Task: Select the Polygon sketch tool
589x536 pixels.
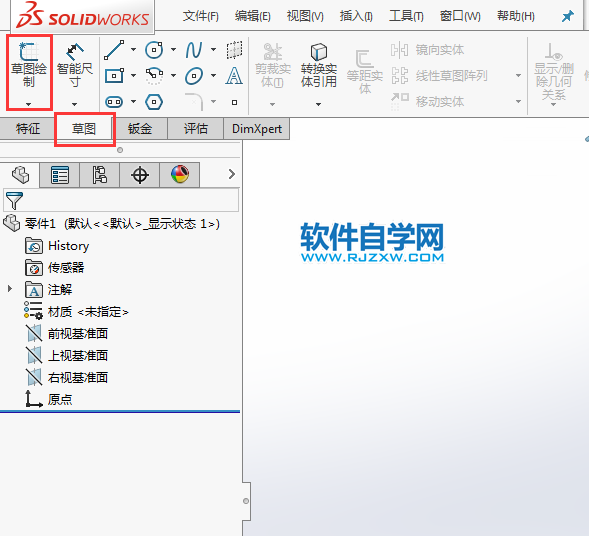Action: [154, 102]
